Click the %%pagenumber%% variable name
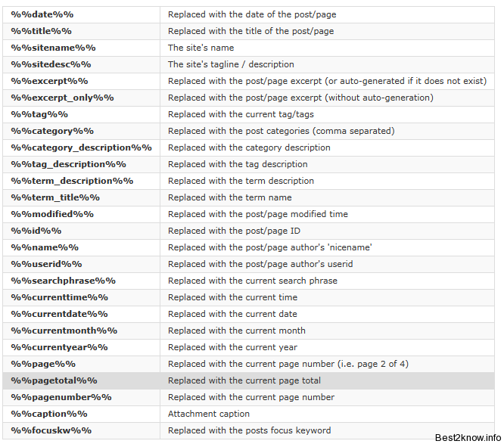 tap(61, 397)
